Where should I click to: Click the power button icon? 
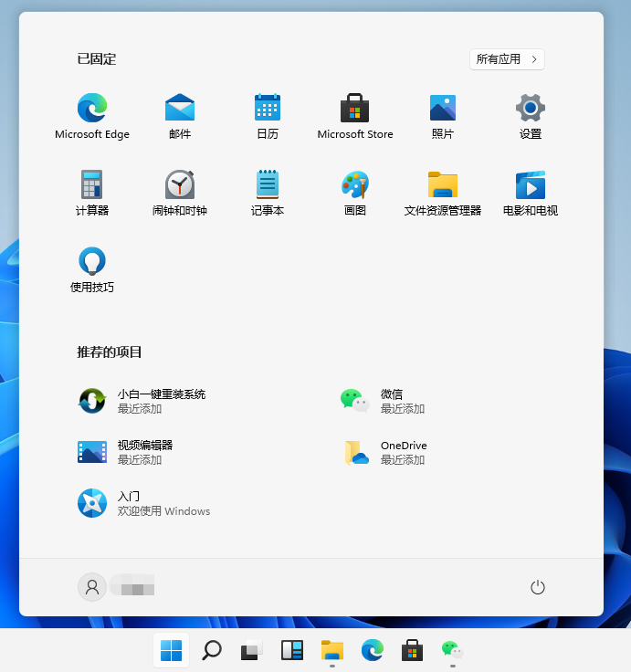pyautogui.click(x=538, y=587)
